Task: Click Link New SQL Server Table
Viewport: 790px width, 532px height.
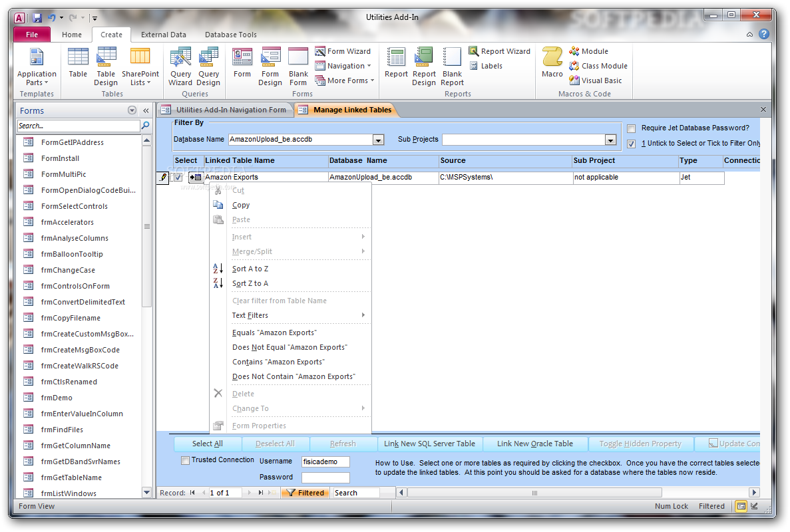Action: [430, 444]
